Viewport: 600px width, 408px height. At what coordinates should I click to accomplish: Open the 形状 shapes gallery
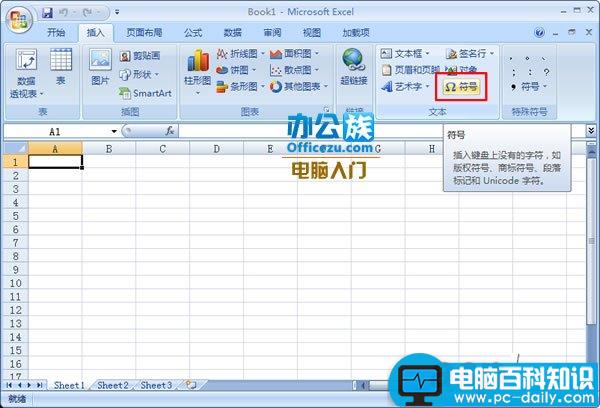pyautogui.click(x=139, y=74)
